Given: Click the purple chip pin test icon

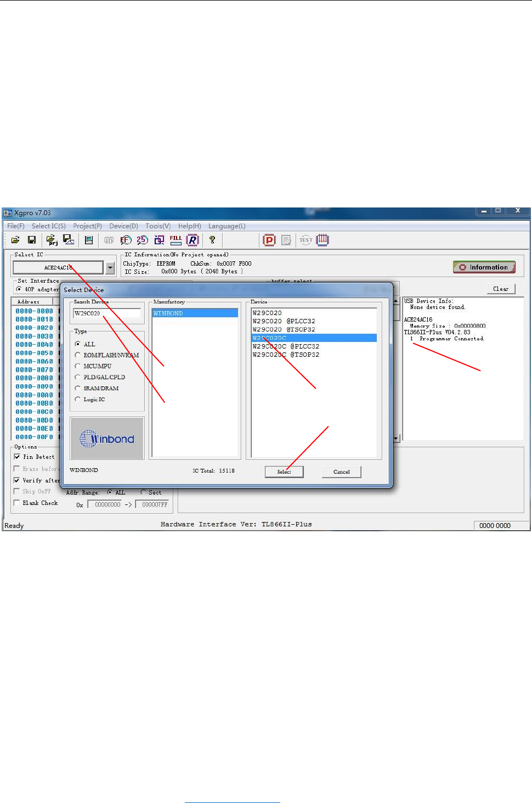Looking at the screenshot, I should pyautogui.click(x=322, y=240).
